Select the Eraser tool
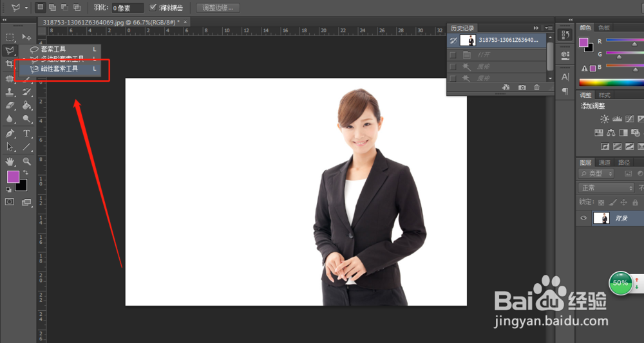This screenshot has height=343, width=644. point(10,106)
